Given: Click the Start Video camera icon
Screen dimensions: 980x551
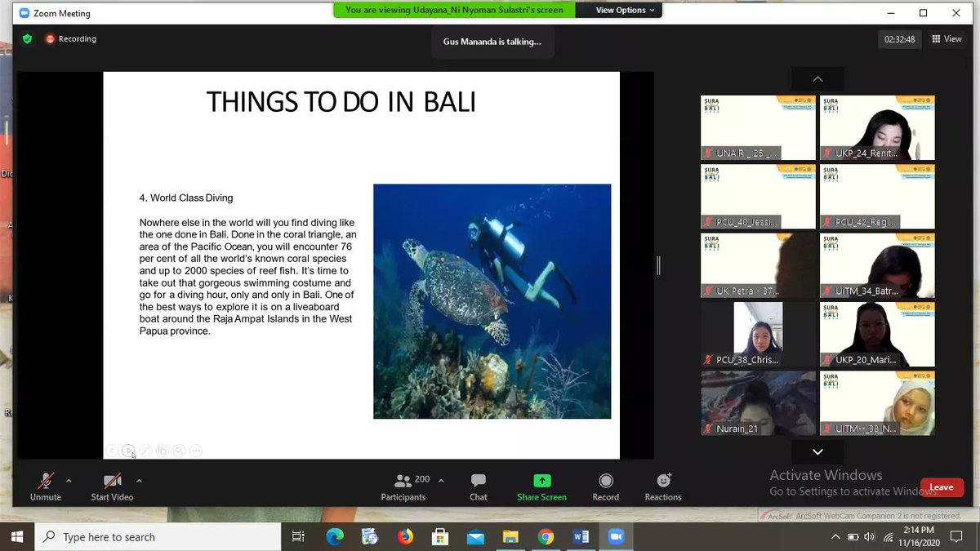Looking at the screenshot, I should tap(112, 480).
